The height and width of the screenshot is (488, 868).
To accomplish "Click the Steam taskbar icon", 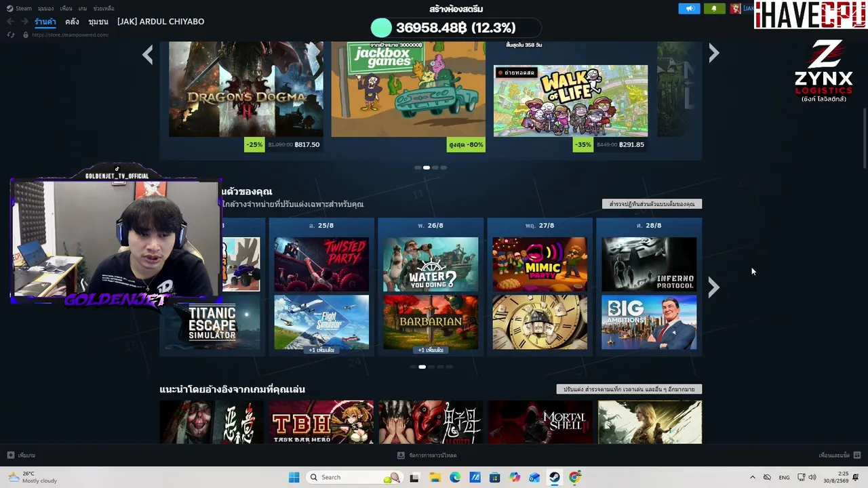I will [555, 477].
